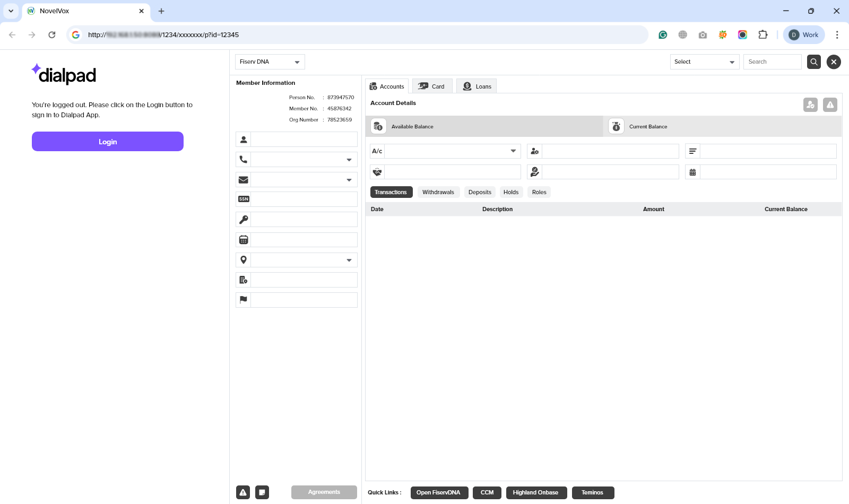Switch to the Card tab
The height and width of the screenshot is (504, 849).
[432, 86]
